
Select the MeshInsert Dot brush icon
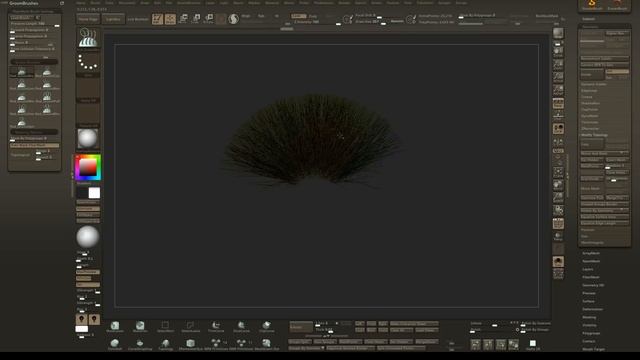pos(267,344)
